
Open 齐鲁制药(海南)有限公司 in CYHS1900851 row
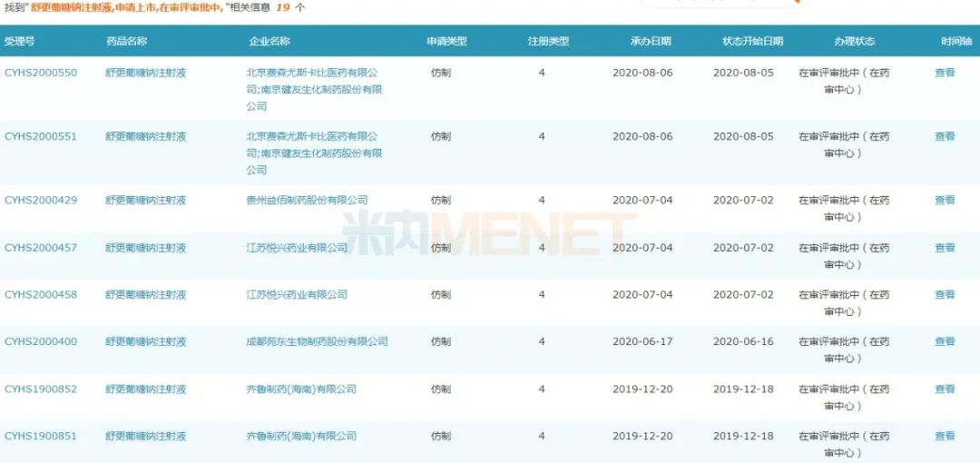[x=301, y=436]
